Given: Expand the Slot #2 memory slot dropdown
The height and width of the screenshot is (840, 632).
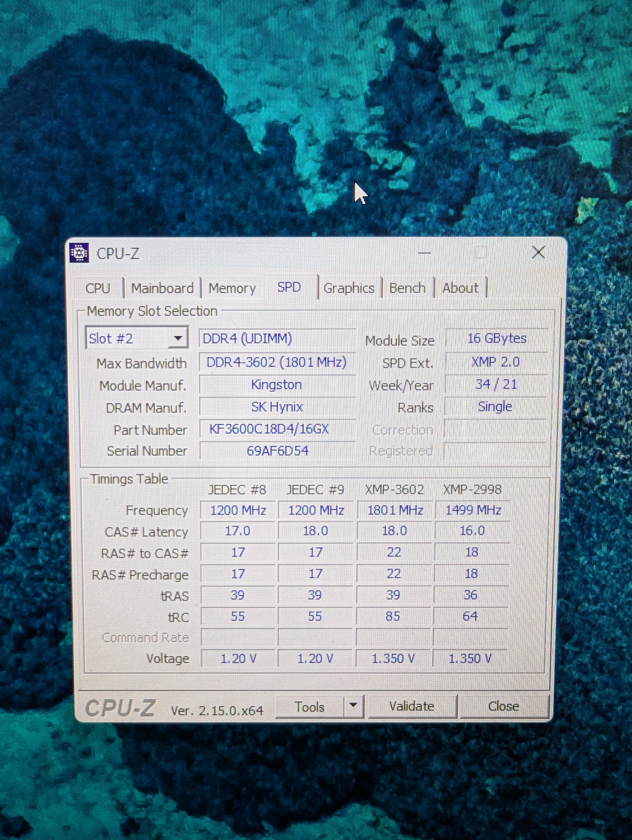Looking at the screenshot, I should tap(178, 338).
